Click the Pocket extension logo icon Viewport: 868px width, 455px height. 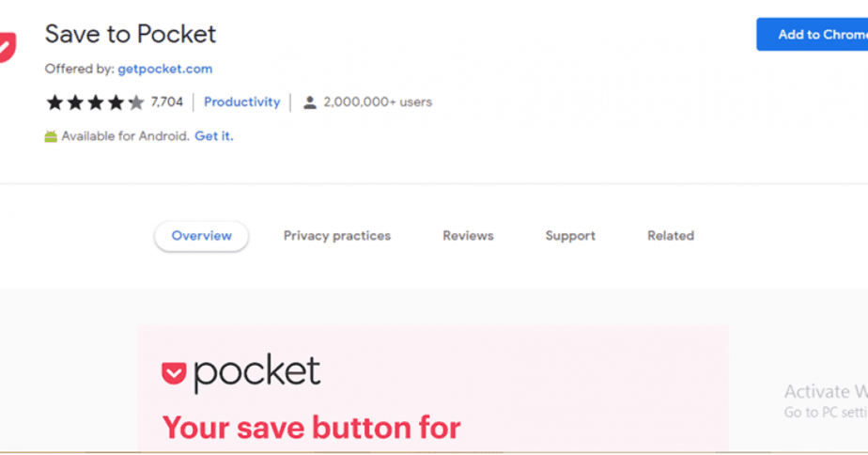(8, 47)
